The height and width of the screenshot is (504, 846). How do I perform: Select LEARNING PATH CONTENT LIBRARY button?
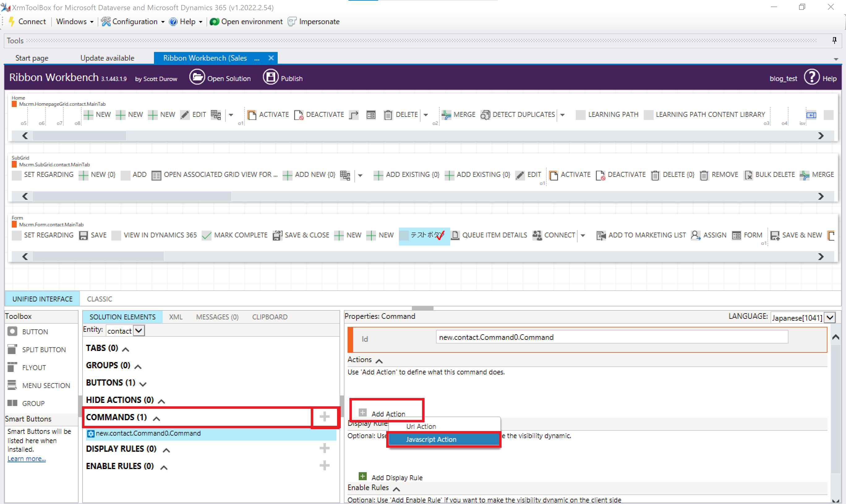pos(704,115)
